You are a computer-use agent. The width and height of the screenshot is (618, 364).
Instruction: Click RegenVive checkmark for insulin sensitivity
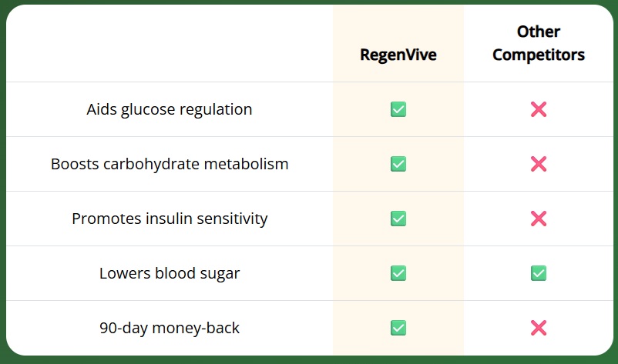coord(398,219)
